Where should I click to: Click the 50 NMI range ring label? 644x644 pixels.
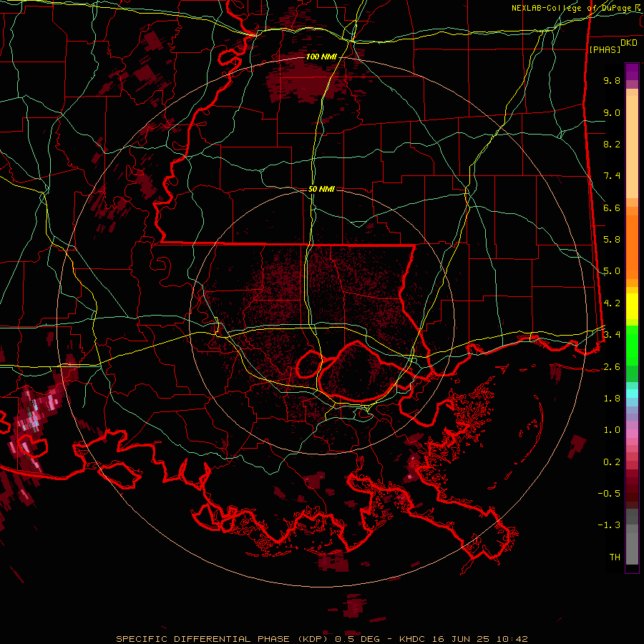point(321,189)
